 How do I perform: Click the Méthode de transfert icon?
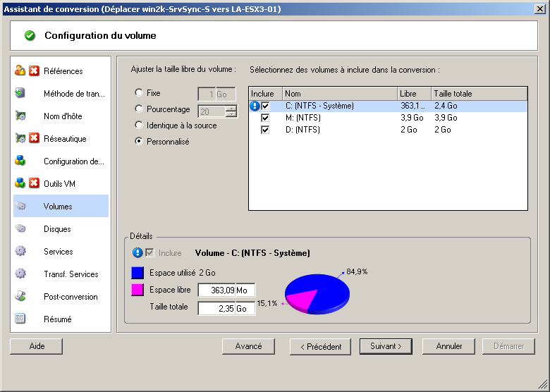[x=20, y=93]
